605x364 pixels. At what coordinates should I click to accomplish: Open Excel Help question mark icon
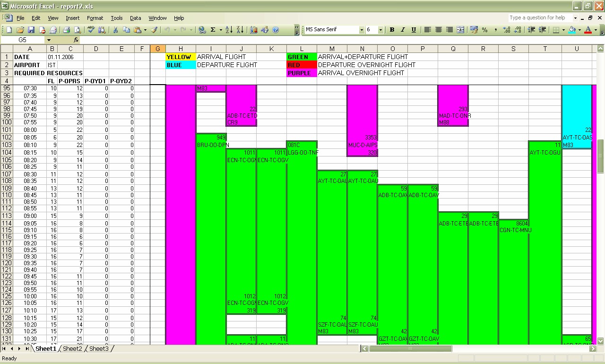276,30
